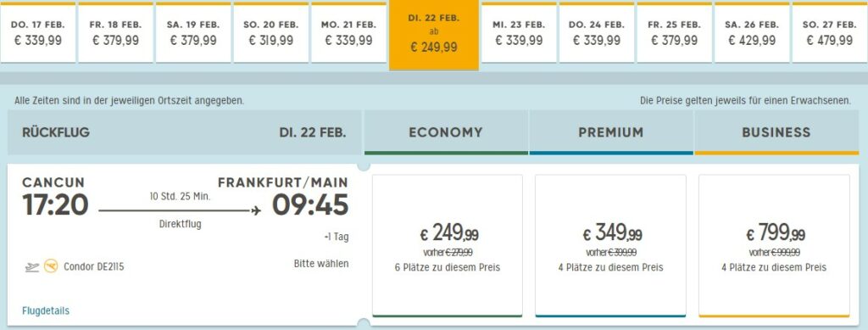Select highlighted Di. 22 Feb. date tile

pos(434,36)
